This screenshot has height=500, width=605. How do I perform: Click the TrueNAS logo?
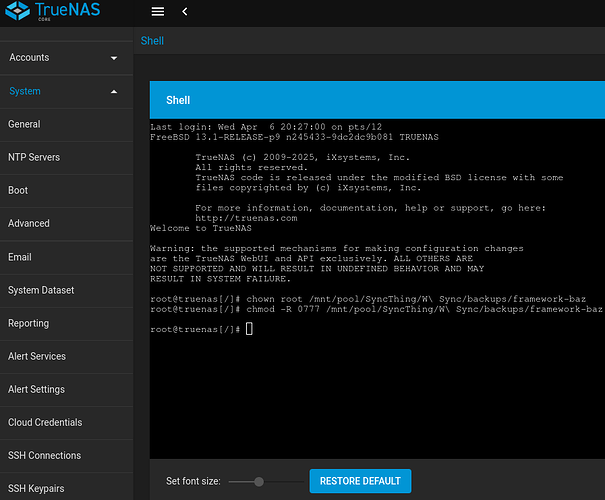[x=52, y=11]
